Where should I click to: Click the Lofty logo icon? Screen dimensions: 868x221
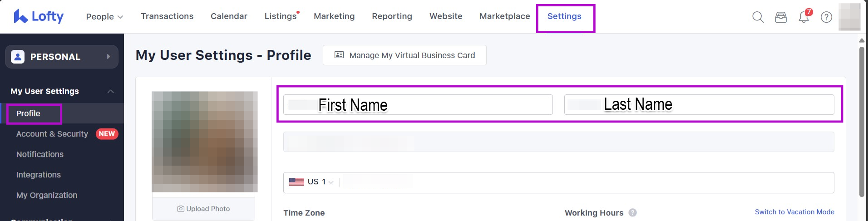click(20, 16)
